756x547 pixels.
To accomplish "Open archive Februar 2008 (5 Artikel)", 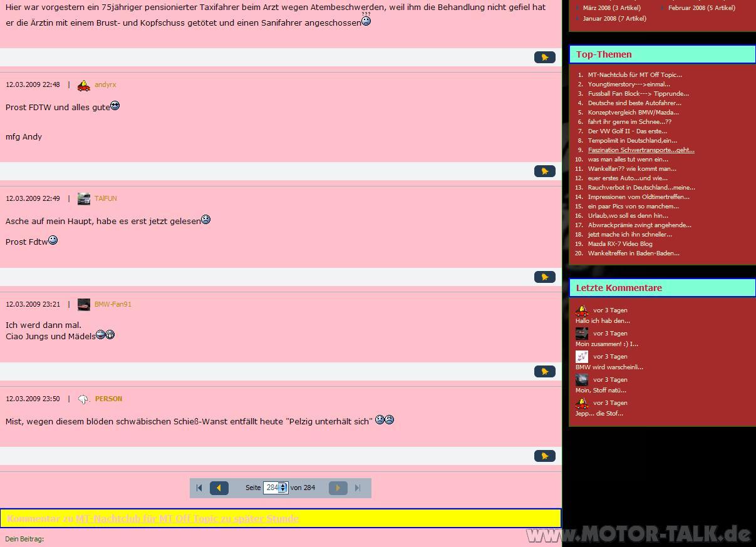I will pos(702,8).
